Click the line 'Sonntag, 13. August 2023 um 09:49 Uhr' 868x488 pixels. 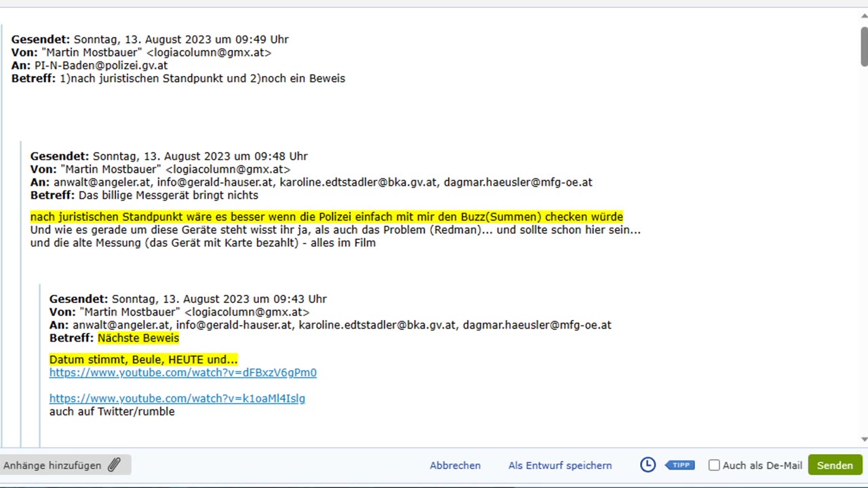pyautogui.click(x=181, y=39)
